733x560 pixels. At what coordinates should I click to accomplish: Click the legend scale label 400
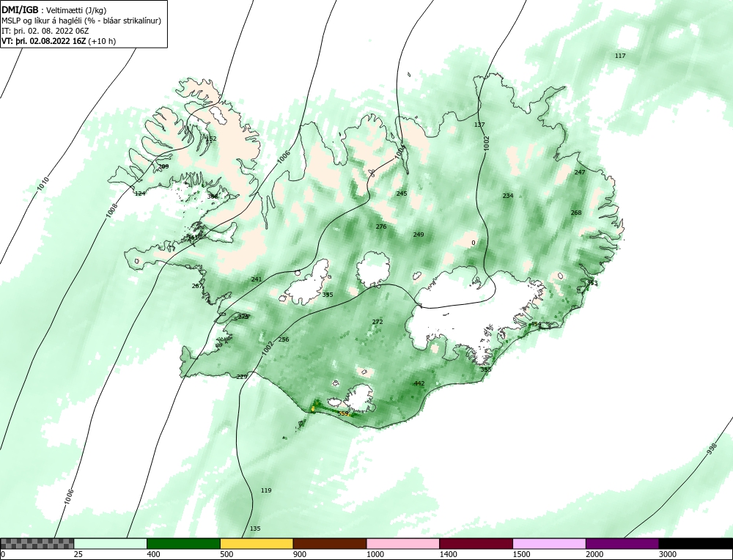[153, 554]
